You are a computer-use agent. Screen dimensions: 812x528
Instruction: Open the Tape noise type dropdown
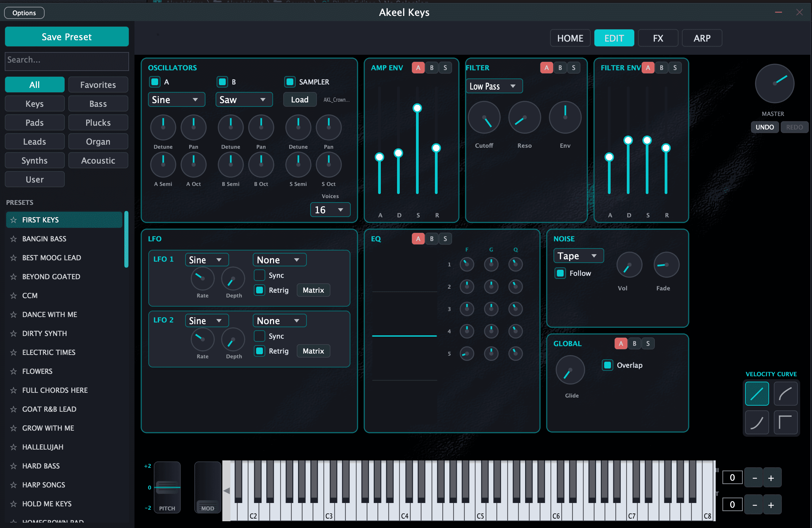(578, 256)
